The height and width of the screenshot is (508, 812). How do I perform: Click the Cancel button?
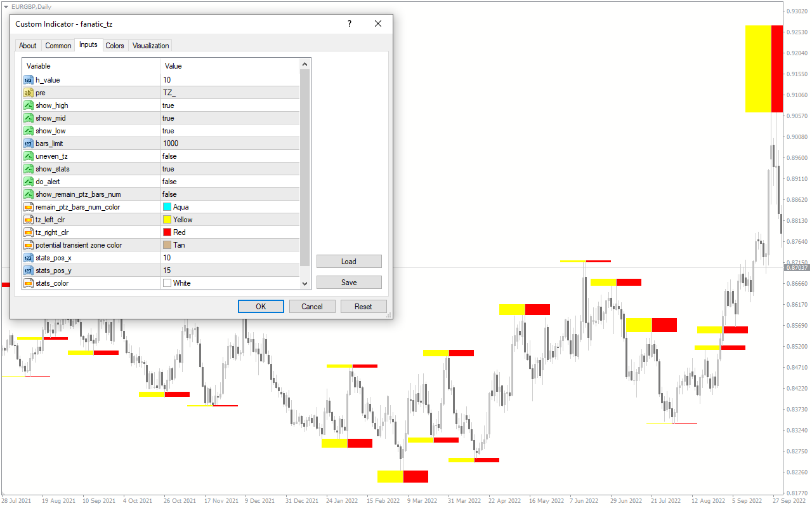click(312, 307)
